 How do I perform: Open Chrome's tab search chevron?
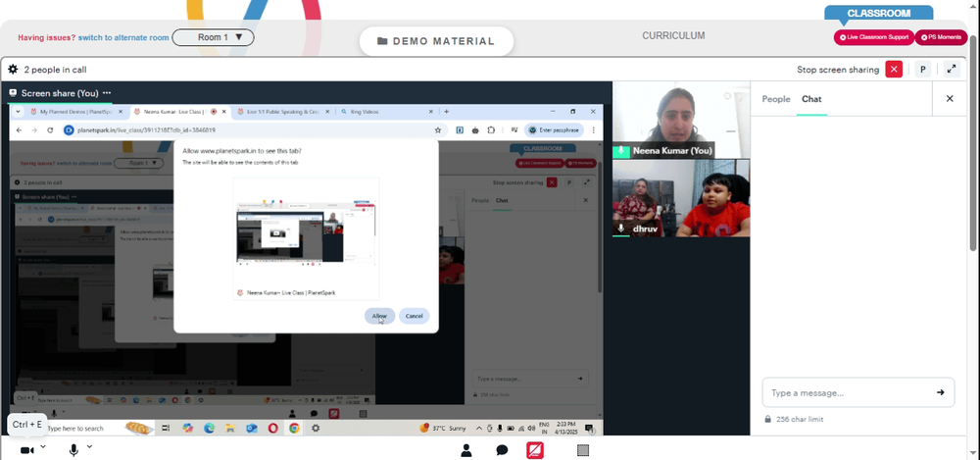[18, 112]
